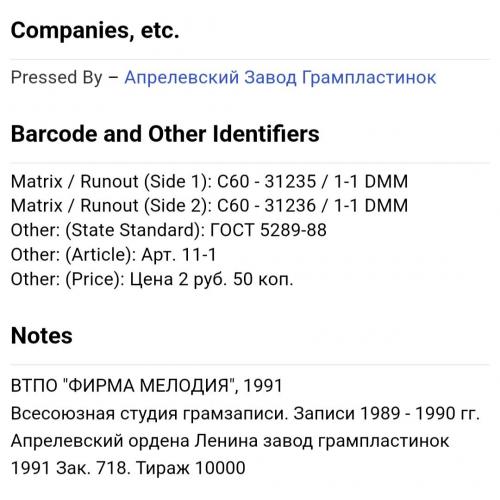This screenshot has height=500, width=500.
Task: Select the Matrix / Runout (Side 2) label
Action: pos(112,206)
